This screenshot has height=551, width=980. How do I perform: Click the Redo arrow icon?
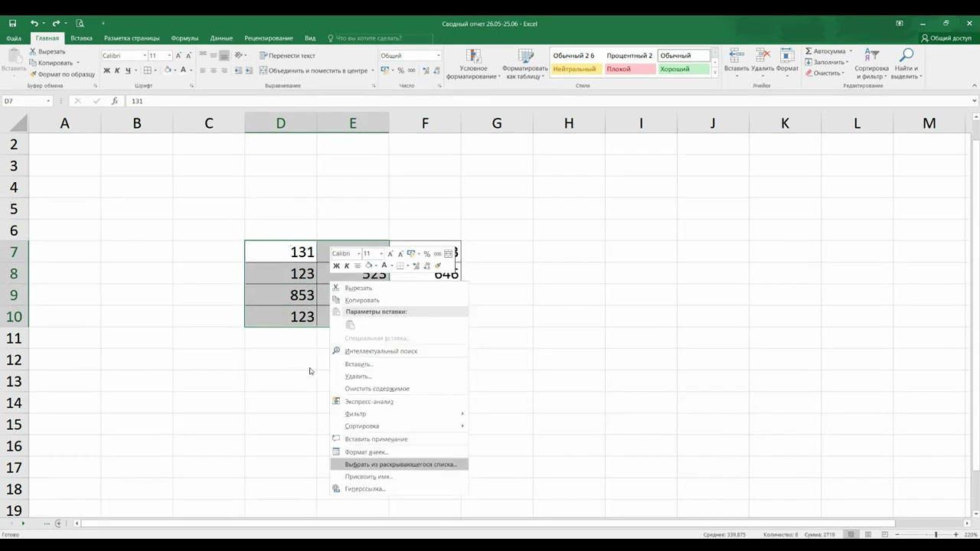(56, 24)
